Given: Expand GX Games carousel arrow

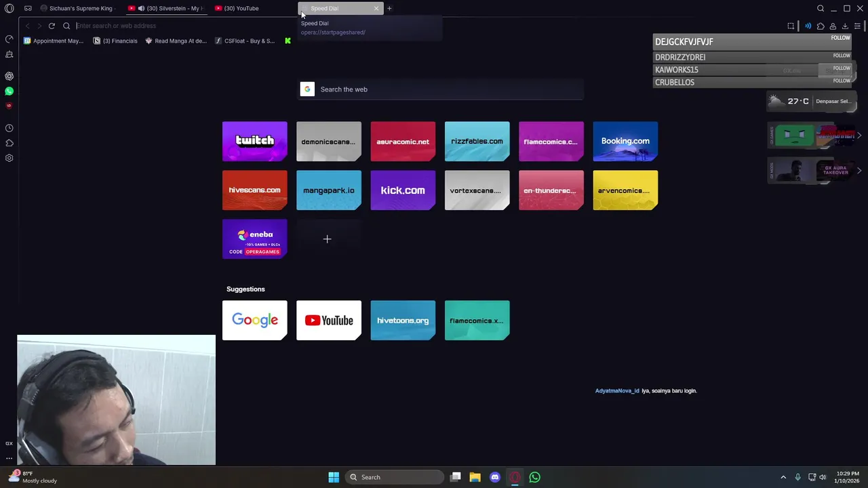Looking at the screenshot, I should pyautogui.click(x=859, y=136).
